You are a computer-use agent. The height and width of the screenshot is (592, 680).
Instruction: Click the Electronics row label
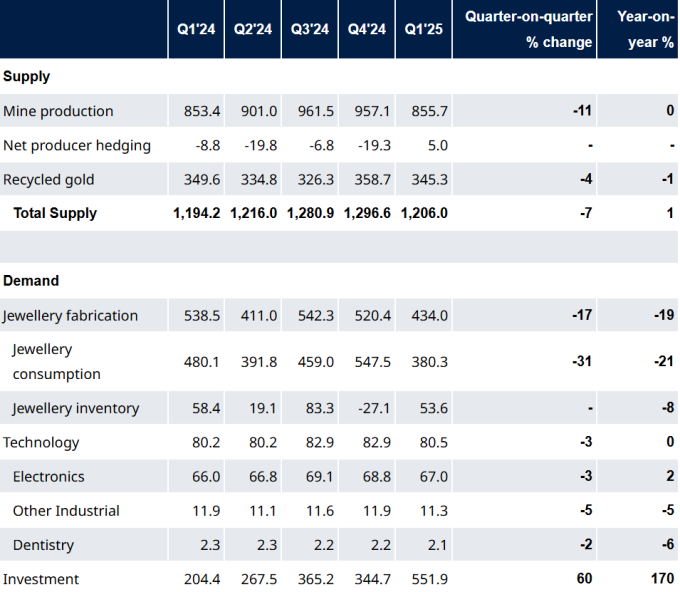tap(49, 477)
